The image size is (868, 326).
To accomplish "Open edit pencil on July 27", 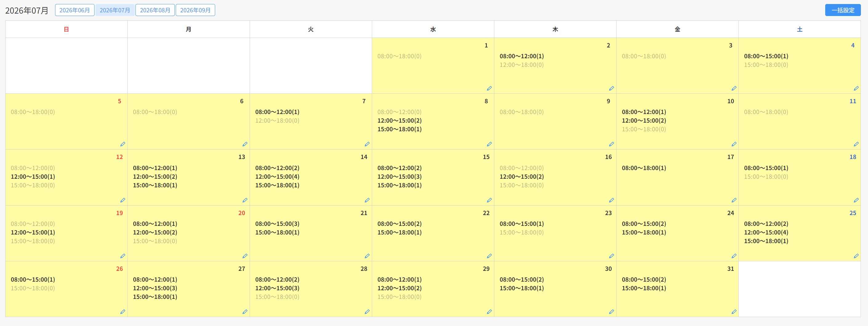I will click(245, 312).
